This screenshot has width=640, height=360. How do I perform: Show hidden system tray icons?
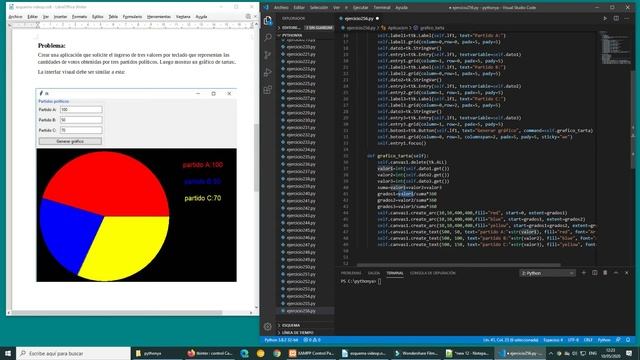point(551,353)
